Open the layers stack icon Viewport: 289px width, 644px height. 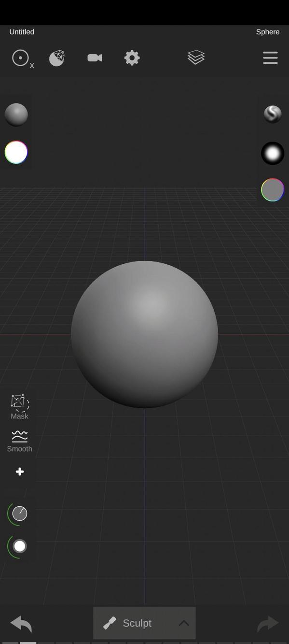pyautogui.click(x=196, y=57)
